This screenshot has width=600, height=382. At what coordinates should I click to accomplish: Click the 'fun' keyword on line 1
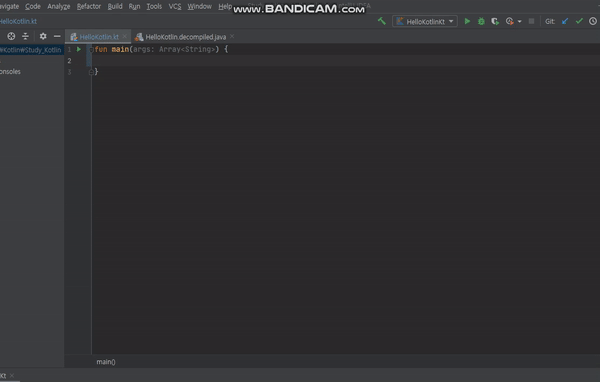point(101,49)
